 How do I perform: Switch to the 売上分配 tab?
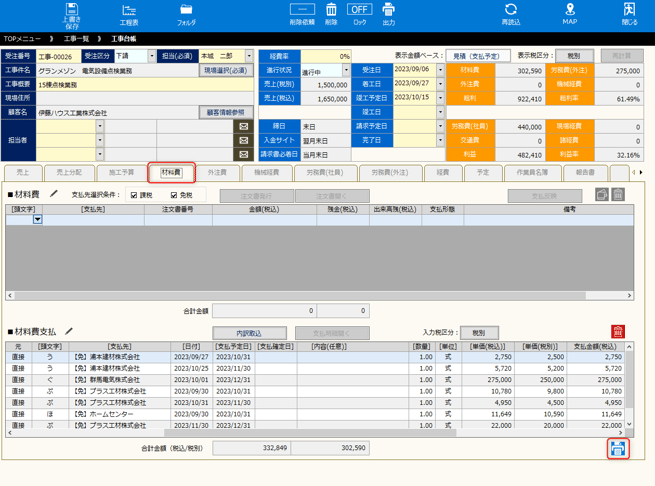(x=69, y=173)
